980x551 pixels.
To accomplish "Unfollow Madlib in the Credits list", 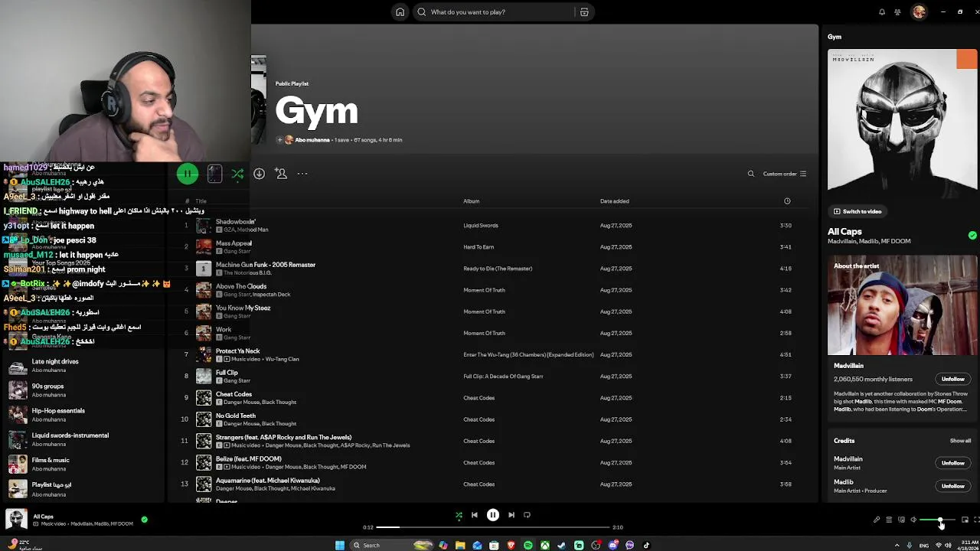I will tap(952, 486).
